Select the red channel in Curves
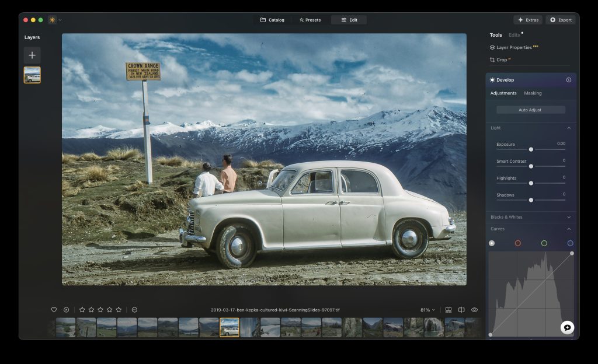This screenshot has width=598, height=364. coord(517,243)
